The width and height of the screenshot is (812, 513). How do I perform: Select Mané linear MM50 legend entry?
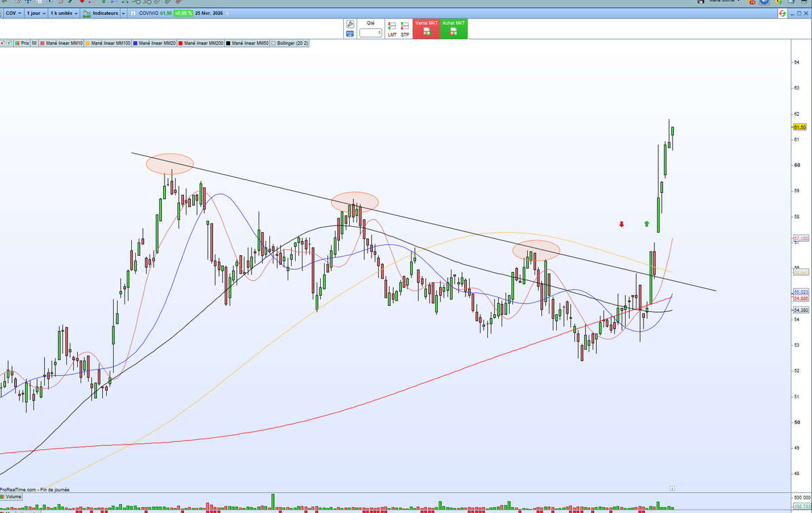248,43
